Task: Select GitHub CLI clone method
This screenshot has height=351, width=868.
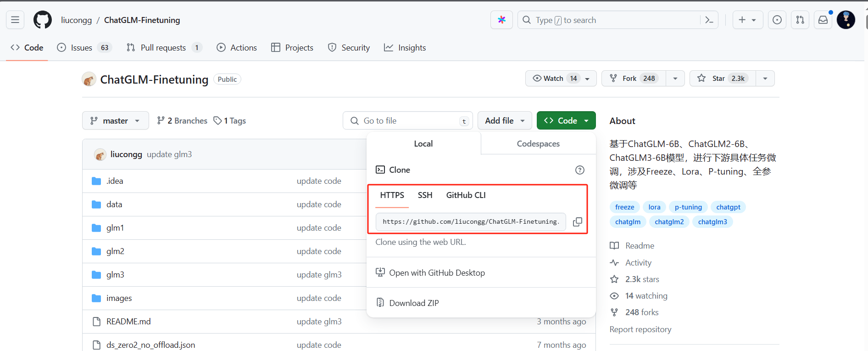Action: 466,195
